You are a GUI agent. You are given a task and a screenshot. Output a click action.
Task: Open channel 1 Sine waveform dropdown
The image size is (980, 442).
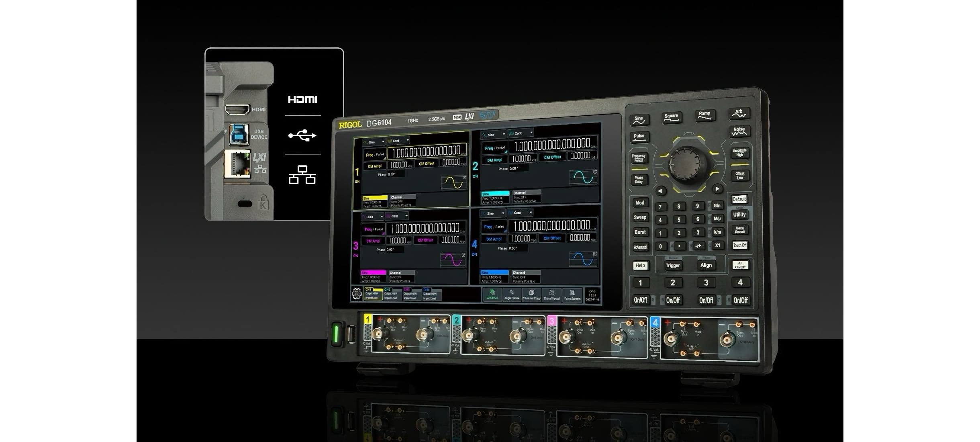point(374,142)
